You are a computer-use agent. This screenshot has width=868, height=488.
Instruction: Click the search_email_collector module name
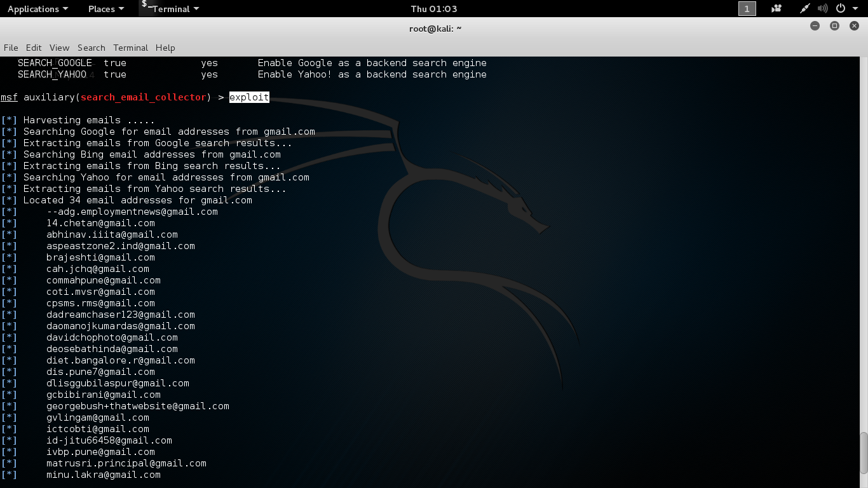point(144,97)
